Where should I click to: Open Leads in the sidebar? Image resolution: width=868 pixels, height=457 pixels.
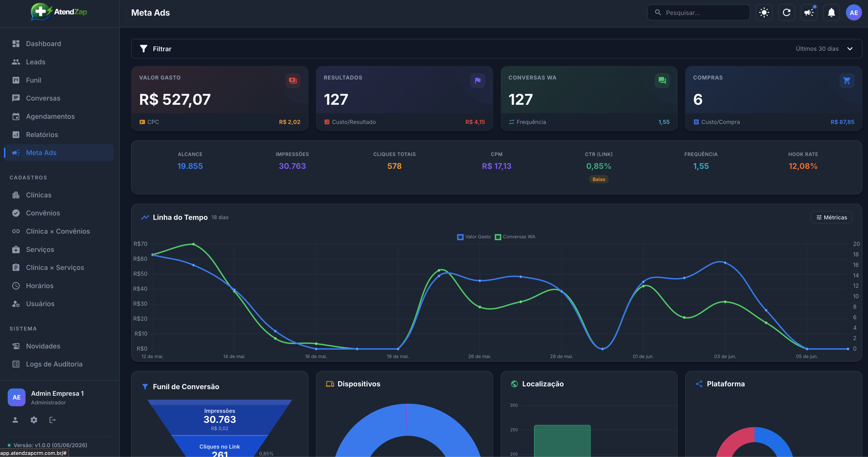[x=59, y=62]
